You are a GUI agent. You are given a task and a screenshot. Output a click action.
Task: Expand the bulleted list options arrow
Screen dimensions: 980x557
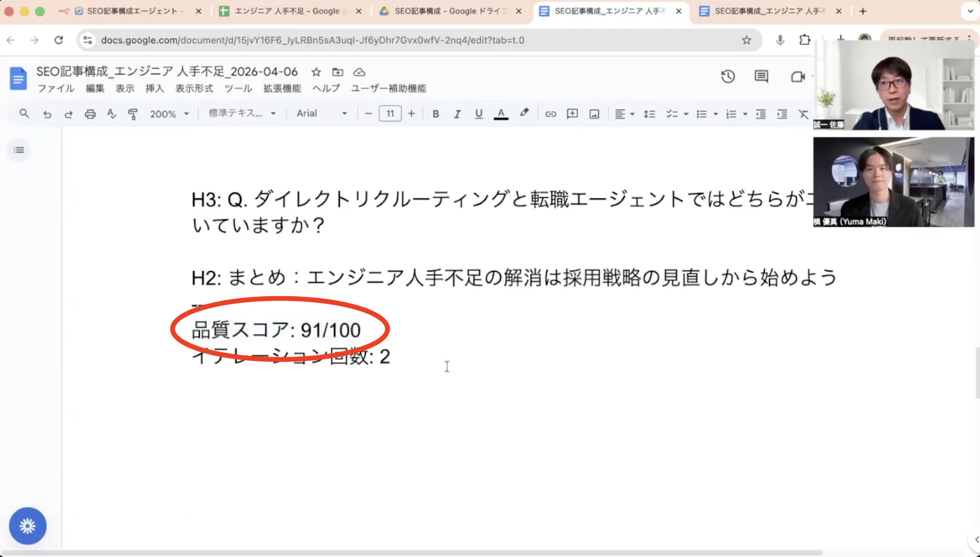tap(716, 114)
